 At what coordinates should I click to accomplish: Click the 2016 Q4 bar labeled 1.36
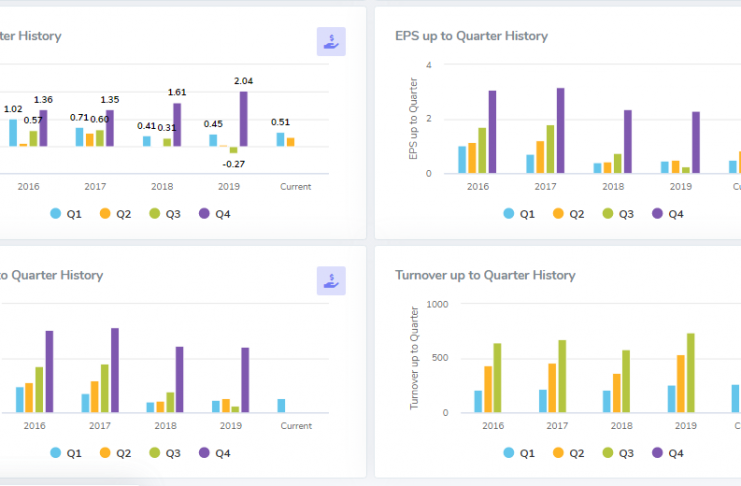(x=43, y=128)
